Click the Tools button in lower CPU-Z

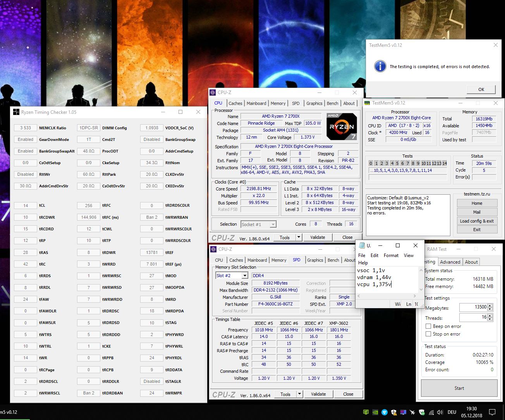click(x=285, y=394)
